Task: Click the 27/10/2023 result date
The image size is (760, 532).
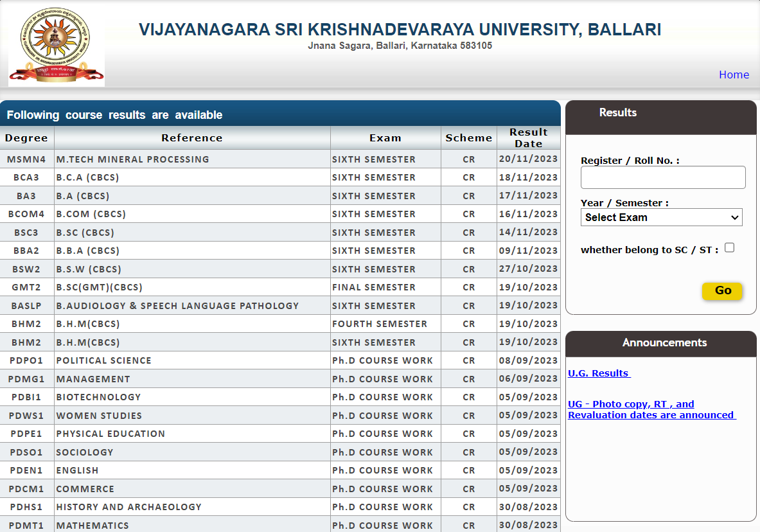Action: (x=528, y=269)
